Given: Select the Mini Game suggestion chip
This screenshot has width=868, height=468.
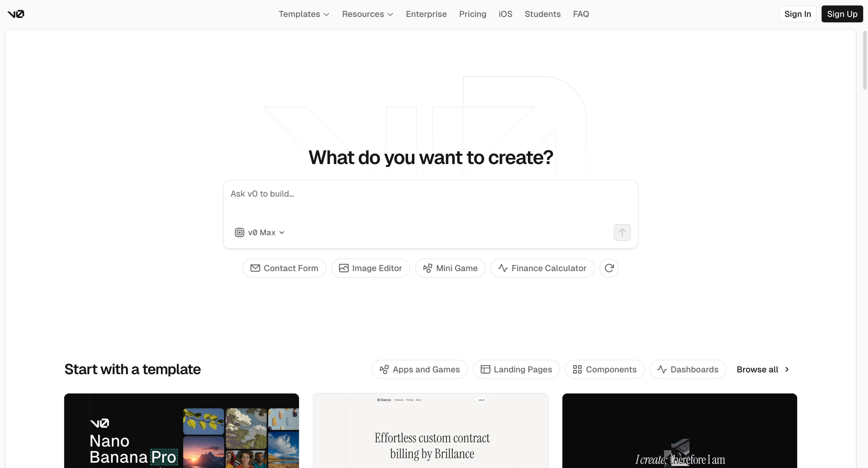Looking at the screenshot, I should coord(450,268).
